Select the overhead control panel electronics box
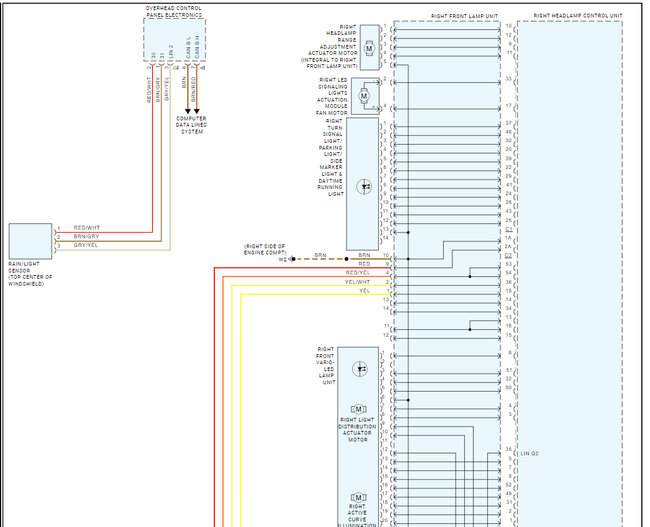The height and width of the screenshot is (527, 650). point(175,41)
